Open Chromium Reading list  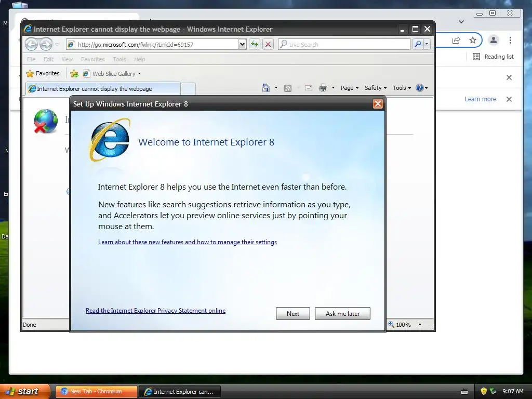(493, 57)
